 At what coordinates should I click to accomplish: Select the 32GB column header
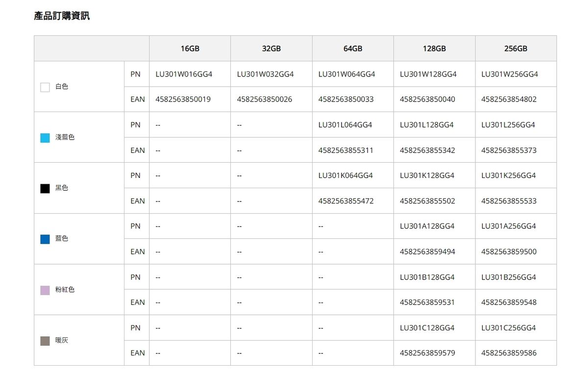tap(271, 49)
